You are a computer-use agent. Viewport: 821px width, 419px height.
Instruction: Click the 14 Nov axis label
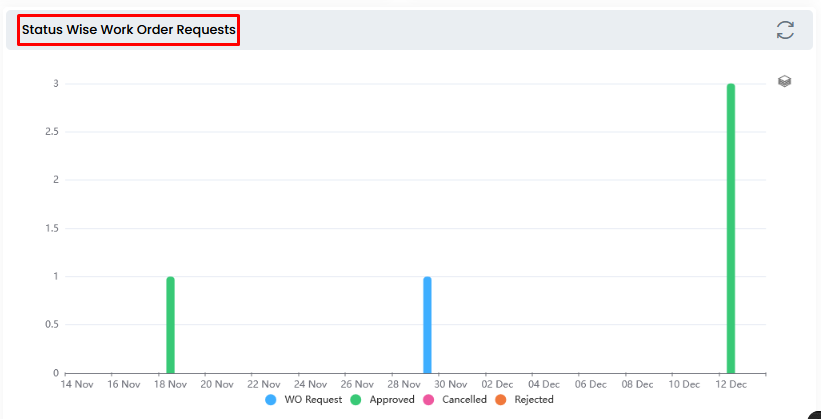[x=77, y=384]
